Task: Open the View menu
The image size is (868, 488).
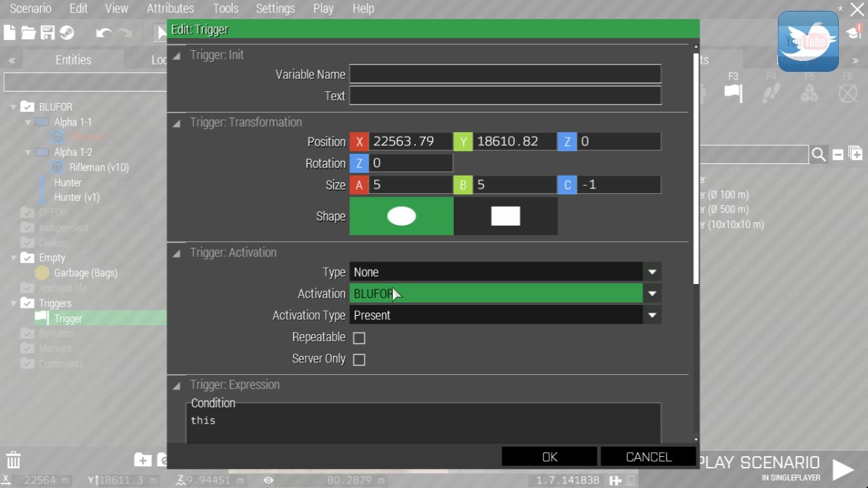Action: point(117,9)
